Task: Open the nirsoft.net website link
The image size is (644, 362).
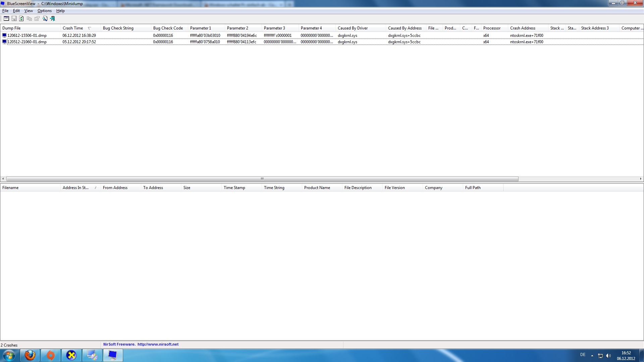Action: (158, 344)
